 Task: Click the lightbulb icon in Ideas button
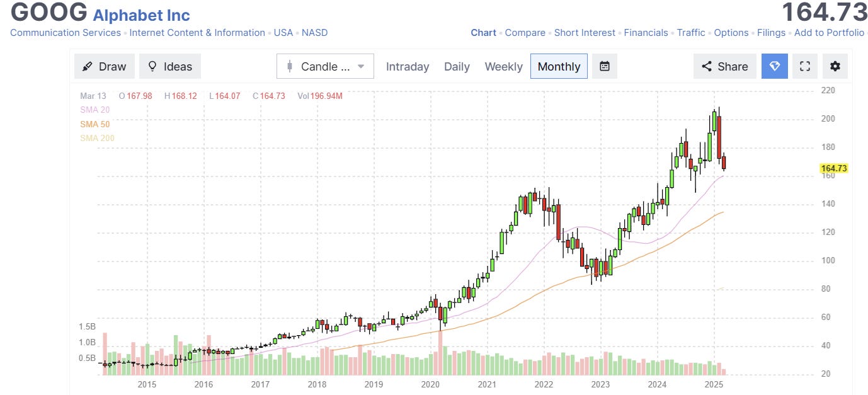152,66
